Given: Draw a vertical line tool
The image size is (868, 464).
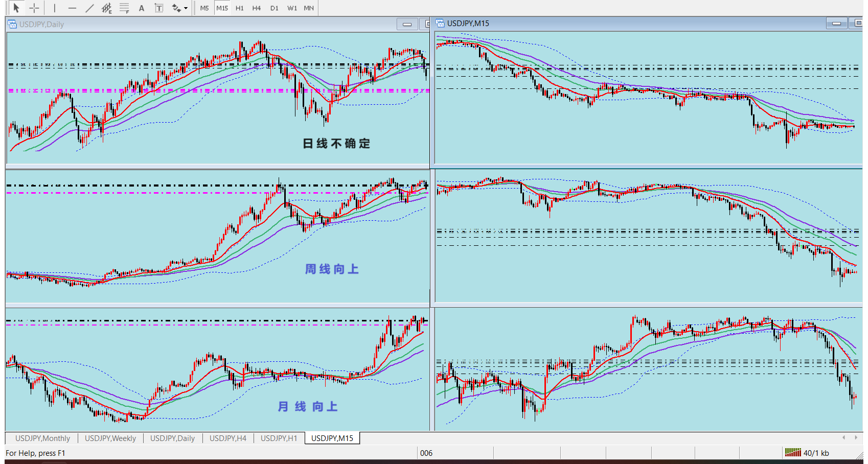Looking at the screenshot, I should coord(55,8).
